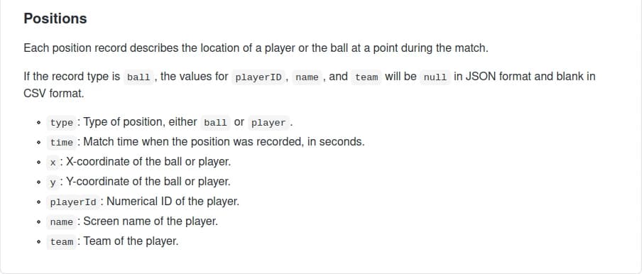Click the 'null' inline code

tap(435, 77)
